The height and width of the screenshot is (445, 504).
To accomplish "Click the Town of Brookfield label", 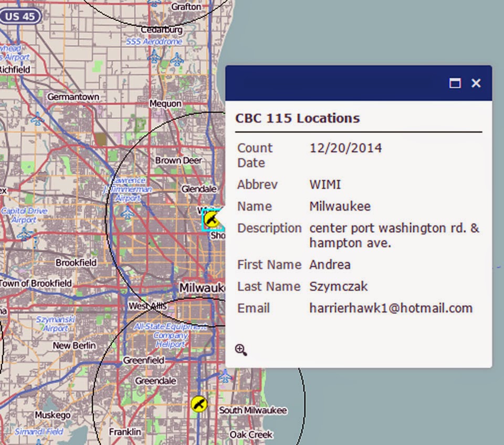I will [36, 284].
